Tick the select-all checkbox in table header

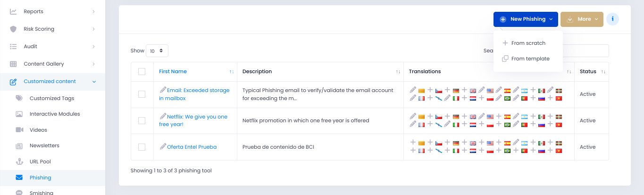pos(142,71)
